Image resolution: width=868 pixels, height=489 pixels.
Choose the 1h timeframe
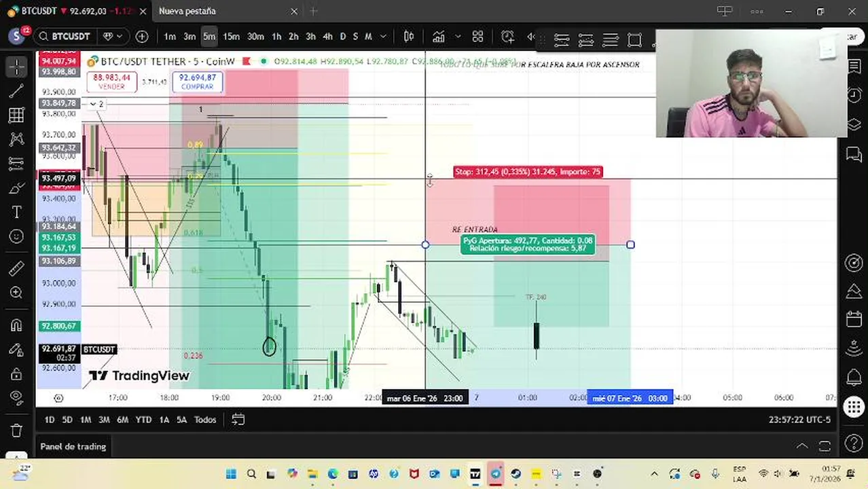click(276, 36)
